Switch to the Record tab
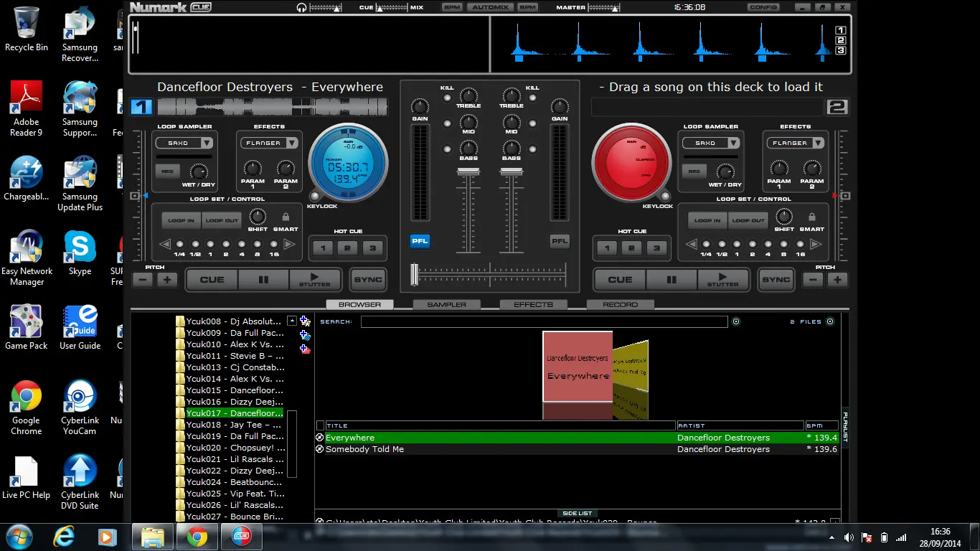This screenshot has height=551, width=980. [x=620, y=304]
